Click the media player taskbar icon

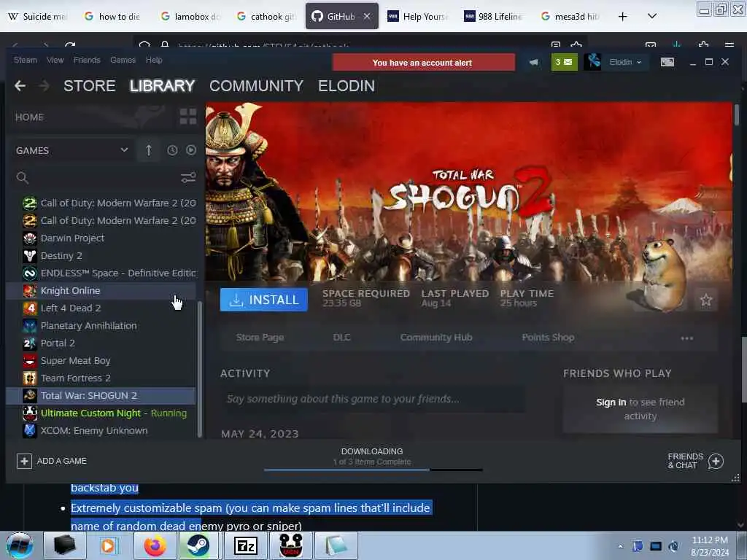click(x=109, y=545)
